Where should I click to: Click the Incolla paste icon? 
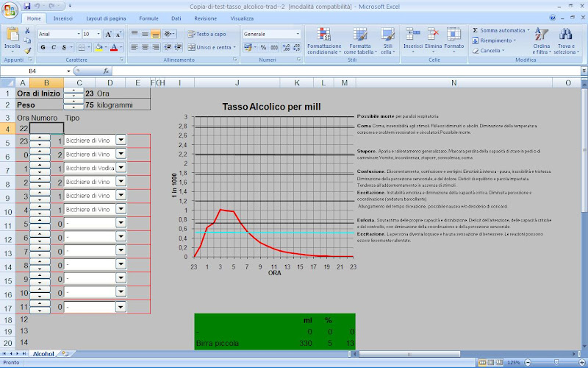point(12,34)
